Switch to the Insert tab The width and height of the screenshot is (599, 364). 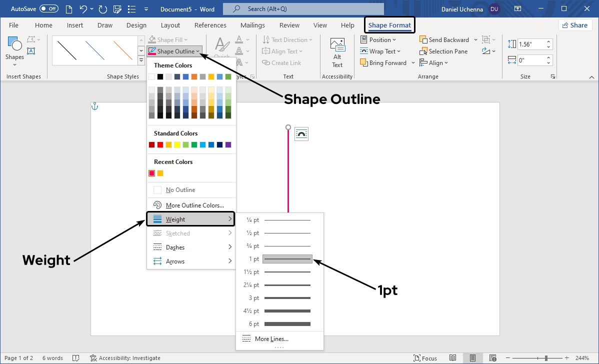coord(75,25)
